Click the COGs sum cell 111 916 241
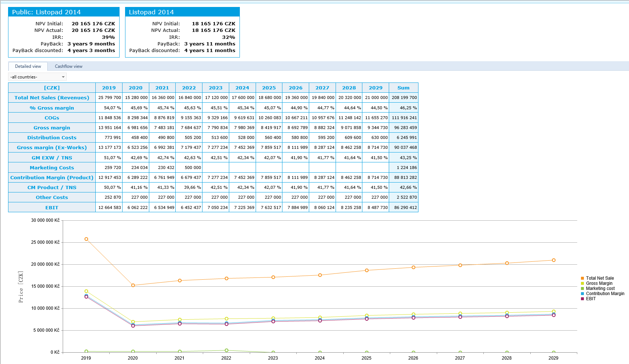This screenshot has height=364, width=629. pyautogui.click(x=404, y=118)
